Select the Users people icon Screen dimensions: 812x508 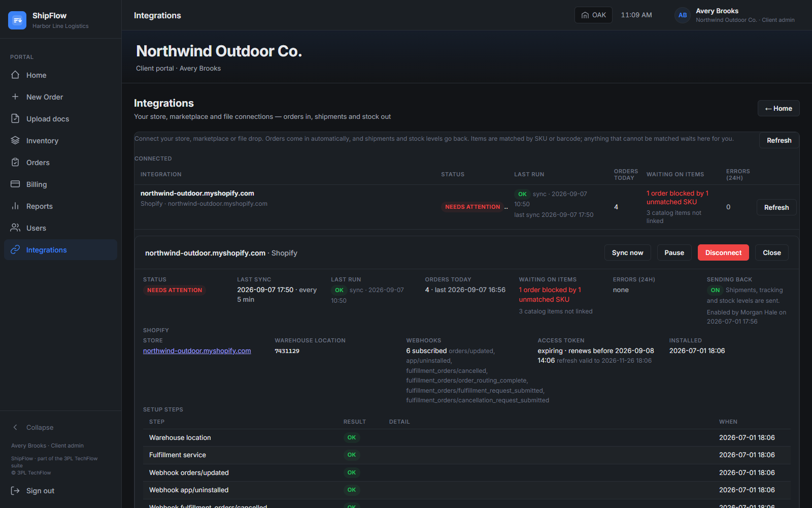[15, 228]
